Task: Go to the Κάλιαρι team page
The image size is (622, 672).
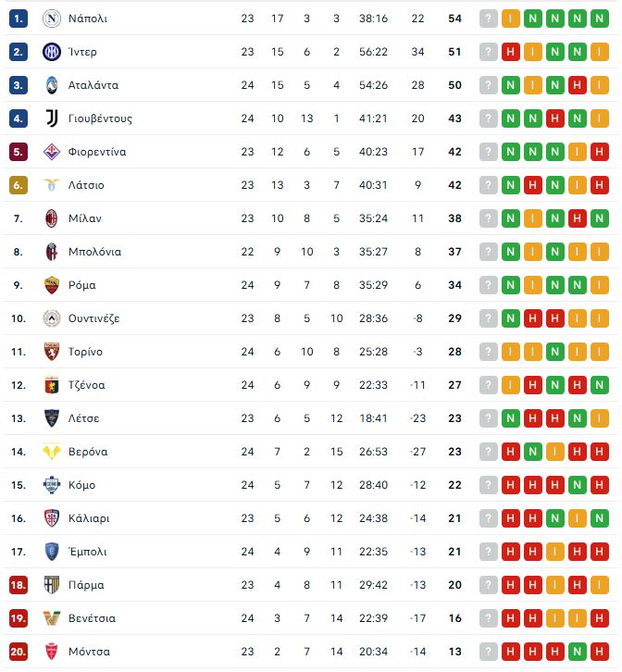Action: (89, 518)
